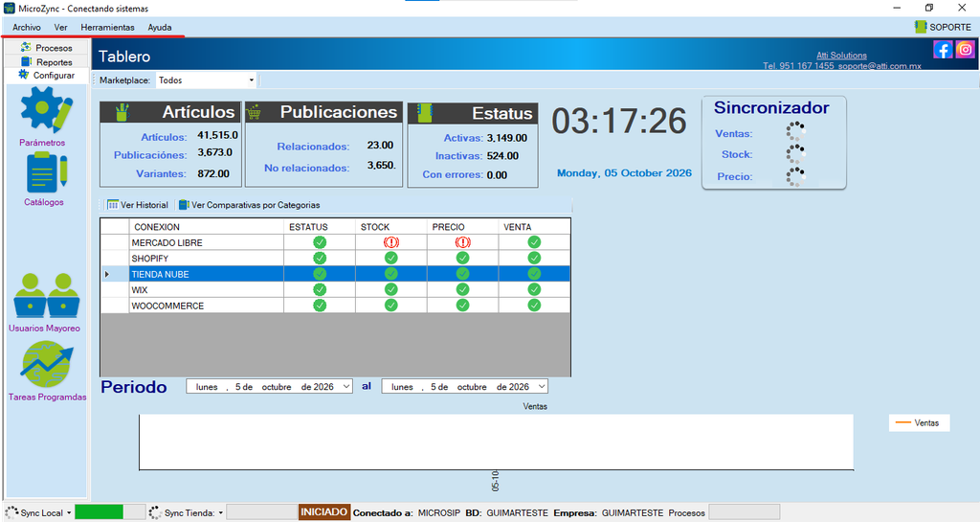Click the MicroZync app title icon
This screenshot has width=980, height=522.
[10, 8]
